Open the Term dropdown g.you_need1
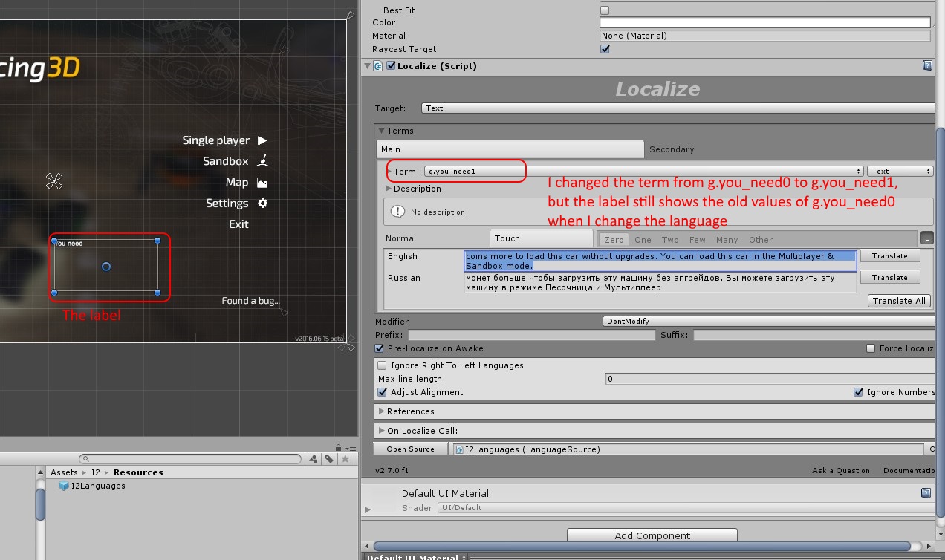This screenshot has height=560, width=945. (644, 172)
